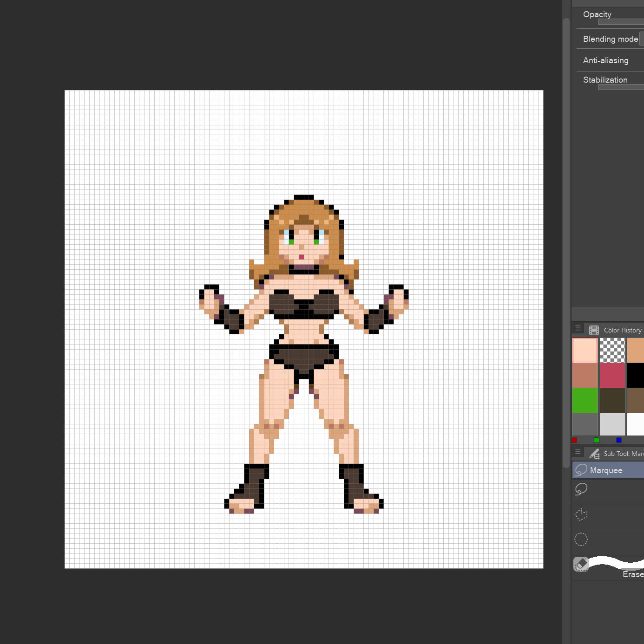Choose the dashed circle selection sub tool

[x=581, y=540]
